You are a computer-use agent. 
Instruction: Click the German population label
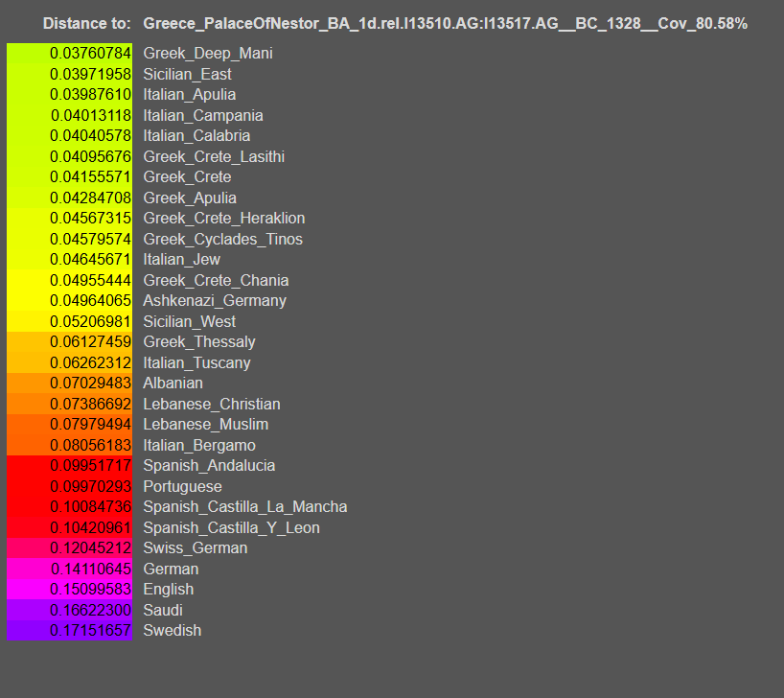[x=171, y=569]
